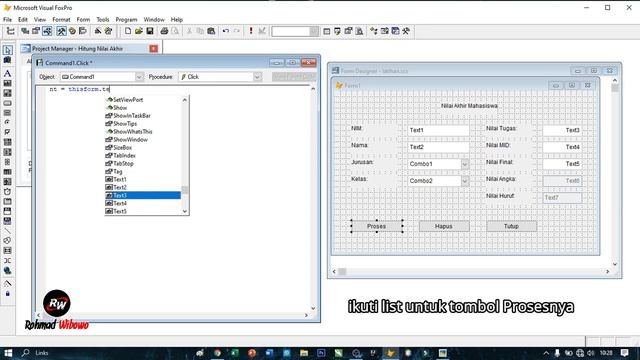Click the Print toolbar icon
Image resolution: width=640 pixels, height=360 pixels.
click(x=164, y=31)
